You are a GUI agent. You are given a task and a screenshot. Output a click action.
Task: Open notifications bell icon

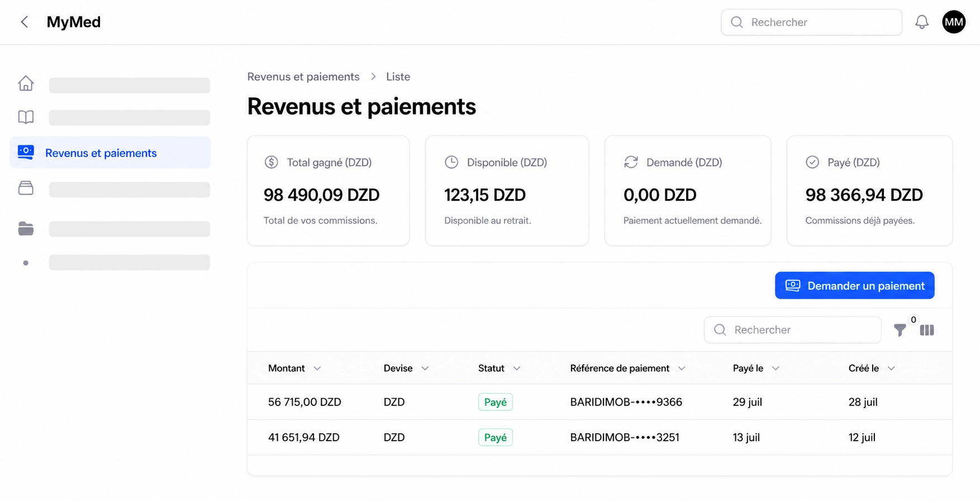[x=922, y=22]
